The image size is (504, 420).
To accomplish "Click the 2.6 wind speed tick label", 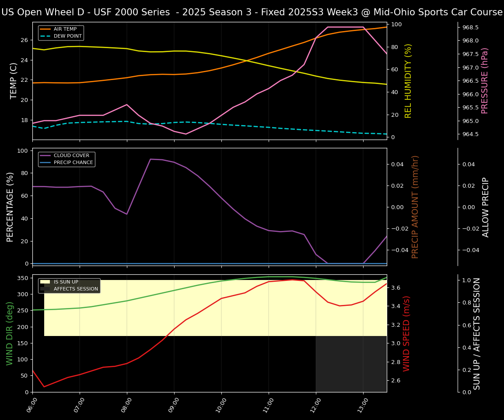I will [x=396, y=381].
